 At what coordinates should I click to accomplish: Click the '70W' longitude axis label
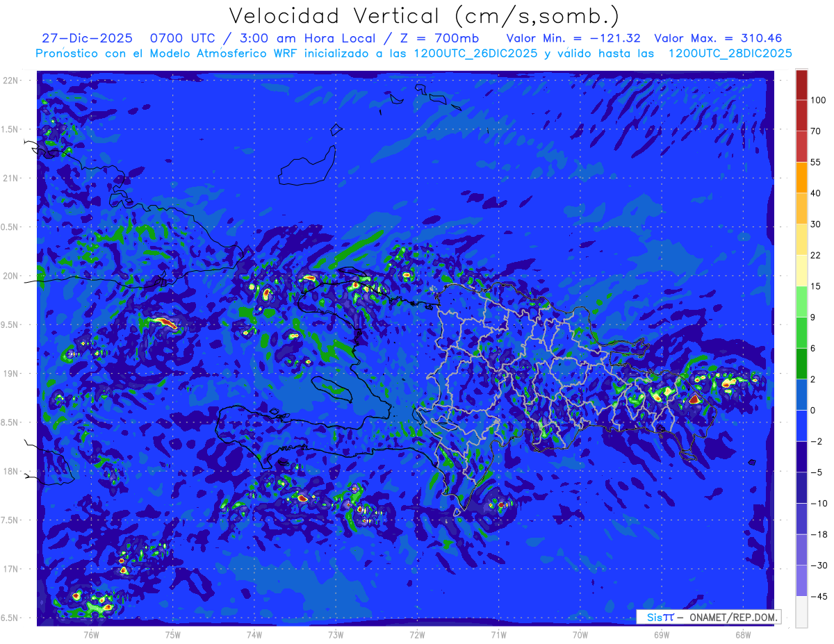pos(580,634)
